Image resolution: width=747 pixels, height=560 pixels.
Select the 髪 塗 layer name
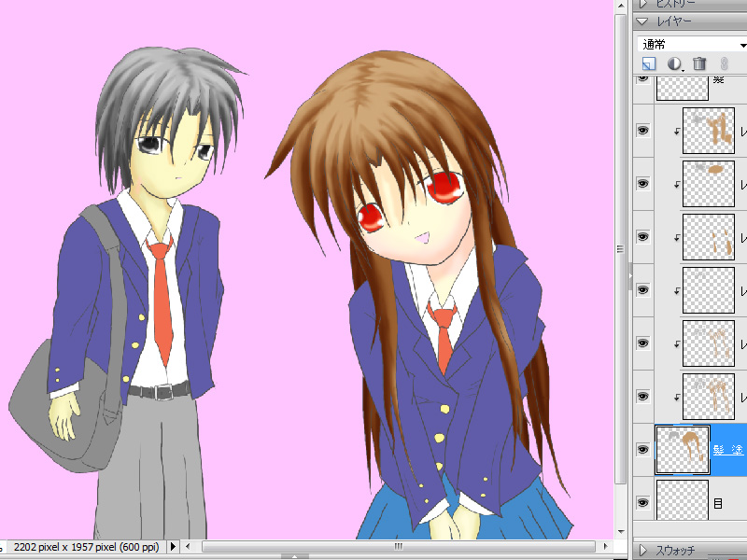(728, 450)
